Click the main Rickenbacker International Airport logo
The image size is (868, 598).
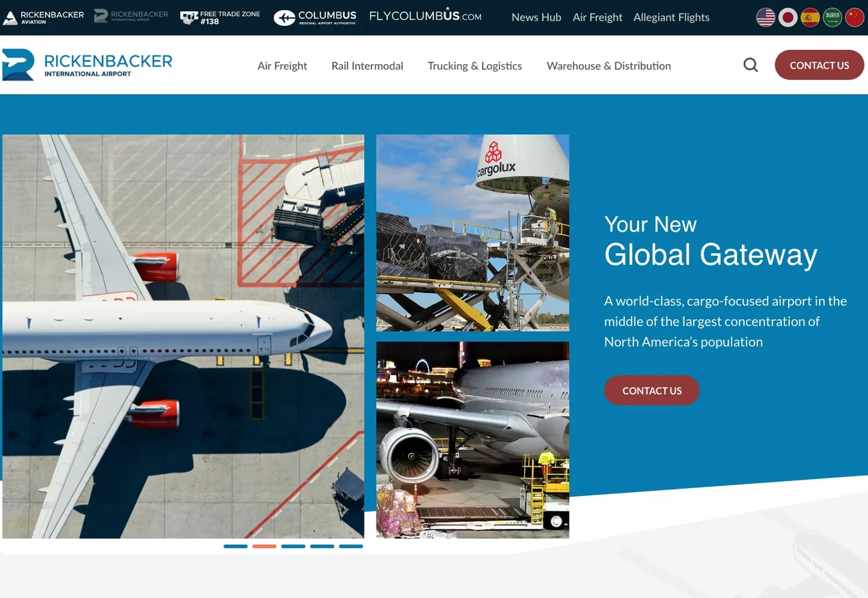point(87,65)
